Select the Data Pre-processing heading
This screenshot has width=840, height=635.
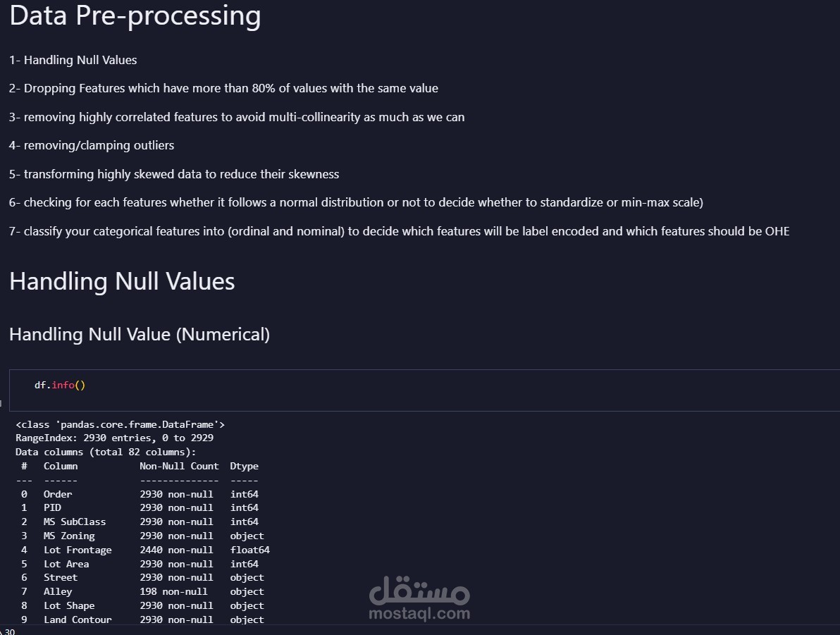point(135,16)
